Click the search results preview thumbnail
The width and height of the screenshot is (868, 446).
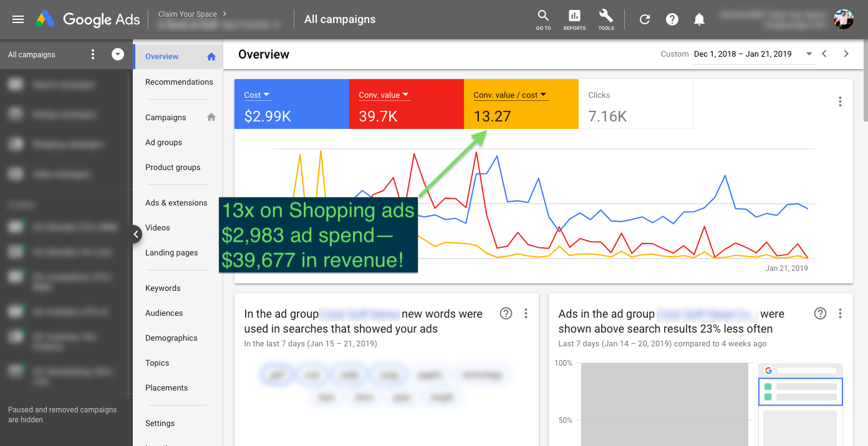(801, 405)
